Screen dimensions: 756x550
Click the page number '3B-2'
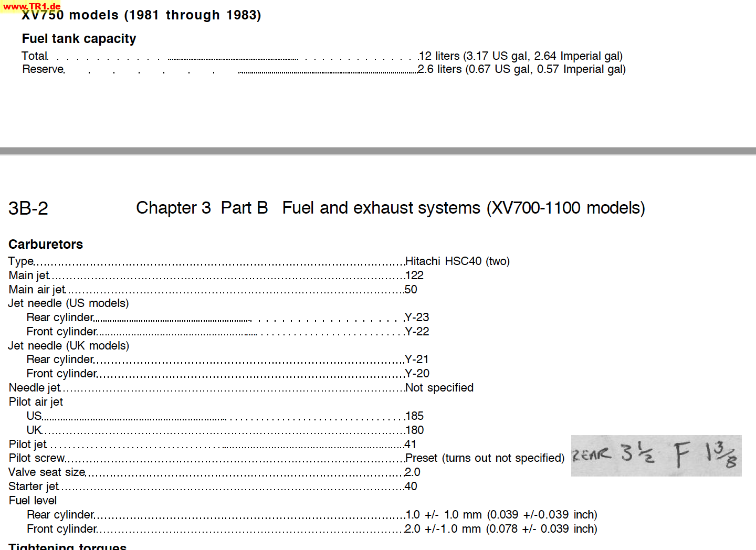pyautogui.click(x=28, y=209)
